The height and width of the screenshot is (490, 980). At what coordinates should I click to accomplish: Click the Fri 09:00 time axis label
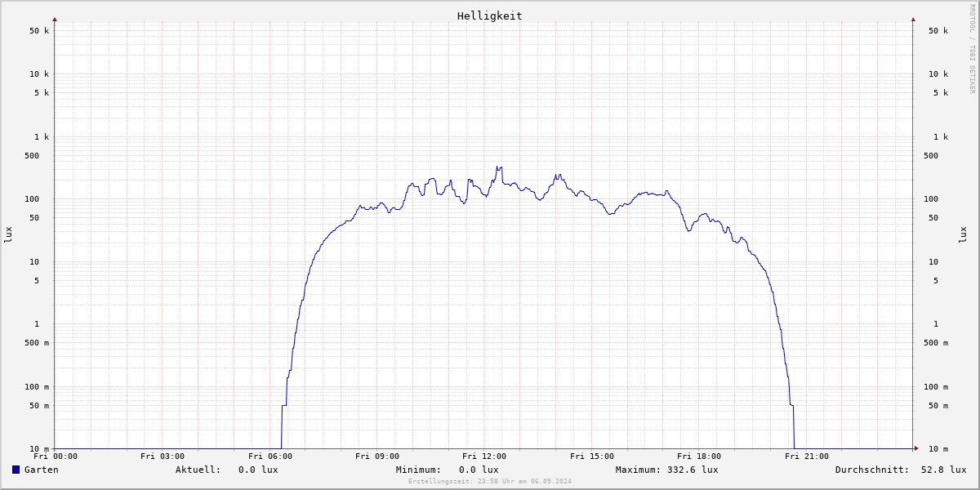377,457
